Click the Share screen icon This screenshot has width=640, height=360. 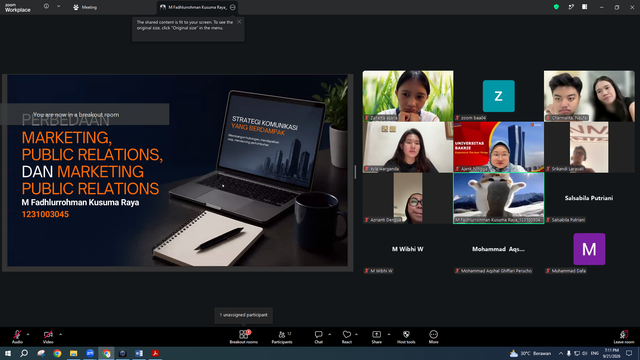point(376,337)
